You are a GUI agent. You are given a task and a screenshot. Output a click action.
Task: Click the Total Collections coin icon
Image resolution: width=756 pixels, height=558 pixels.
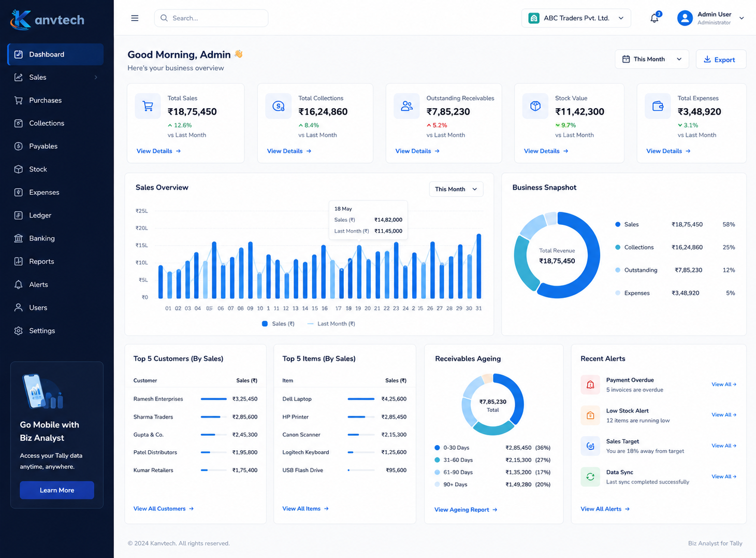point(279,106)
